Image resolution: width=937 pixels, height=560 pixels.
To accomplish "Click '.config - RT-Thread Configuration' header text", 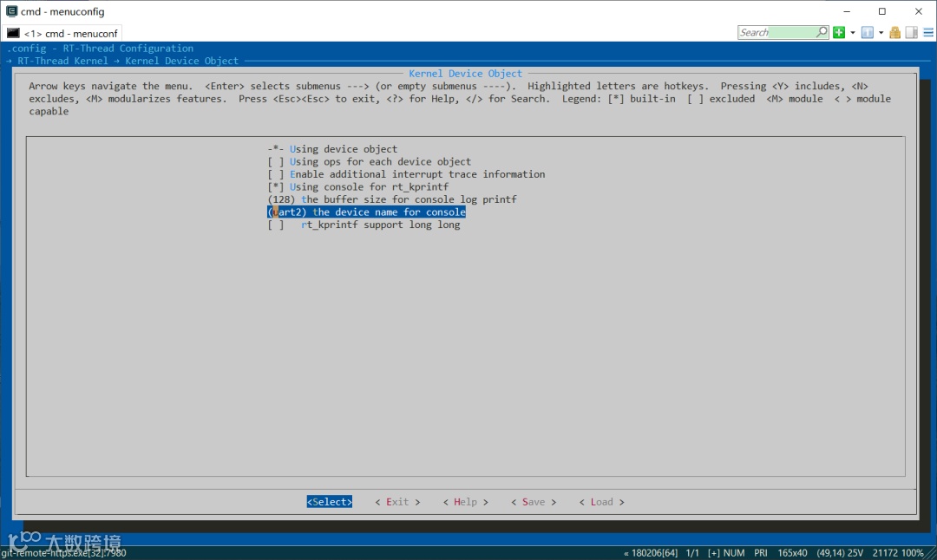I will tap(100, 49).
